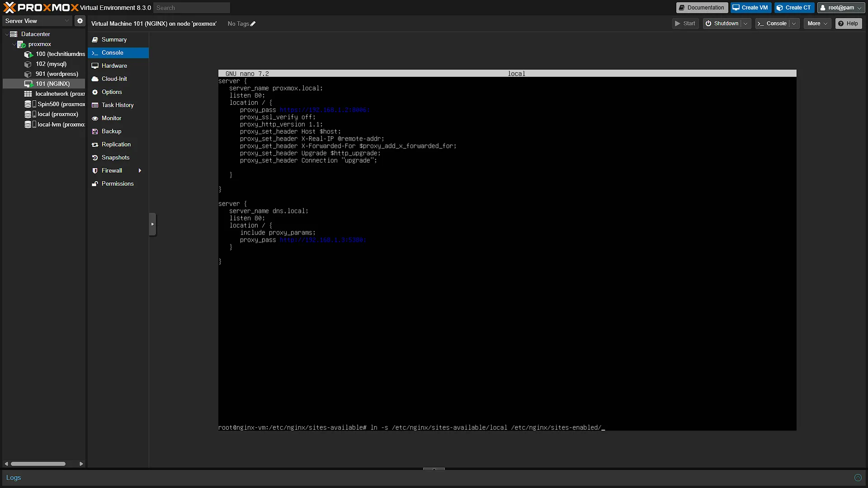Open Cloud-Init settings

tap(118, 79)
